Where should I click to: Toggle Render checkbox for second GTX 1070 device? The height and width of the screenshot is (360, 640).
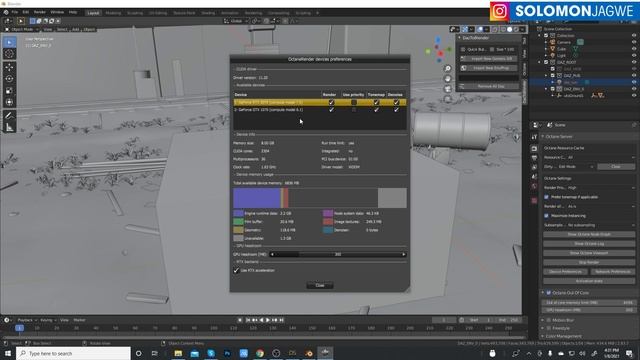coord(331,110)
